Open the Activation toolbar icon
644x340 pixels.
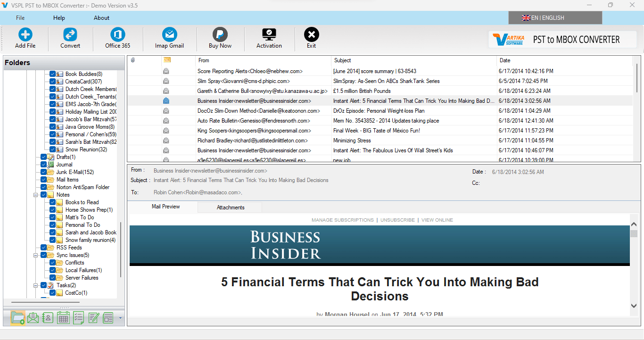pos(269,35)
